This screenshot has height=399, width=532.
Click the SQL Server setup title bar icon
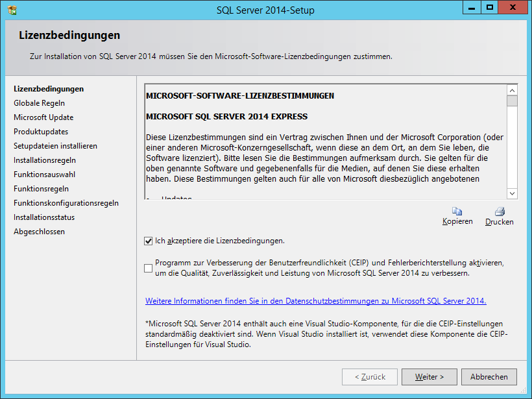[x=12, y=9]
